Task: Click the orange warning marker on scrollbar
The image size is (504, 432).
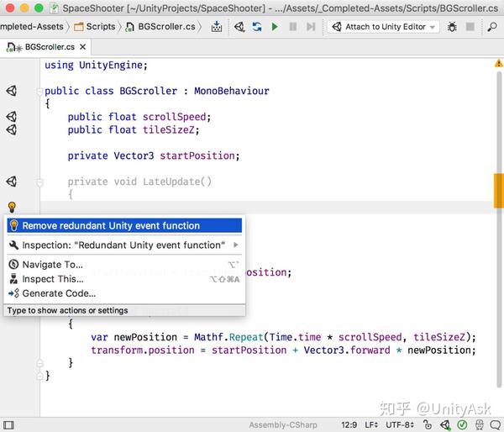Action: (498, 191)
